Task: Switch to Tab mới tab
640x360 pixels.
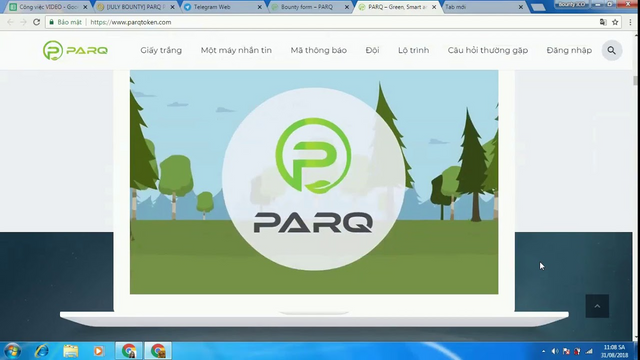Action: click(x=484, y=7)
